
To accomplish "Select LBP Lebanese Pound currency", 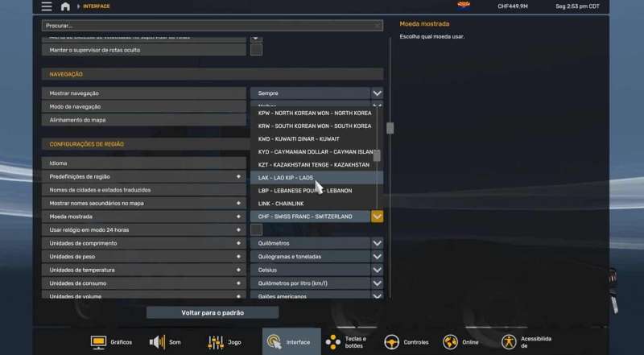I will pos(313,191).
